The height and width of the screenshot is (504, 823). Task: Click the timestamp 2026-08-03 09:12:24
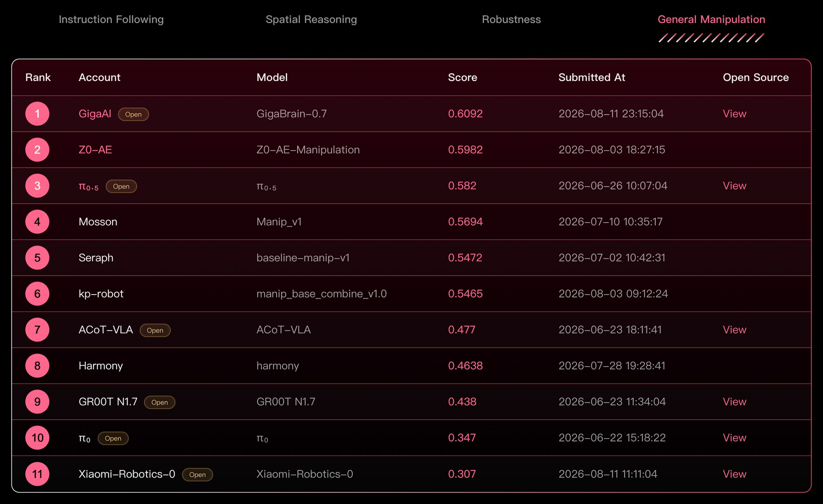[613, 294]
